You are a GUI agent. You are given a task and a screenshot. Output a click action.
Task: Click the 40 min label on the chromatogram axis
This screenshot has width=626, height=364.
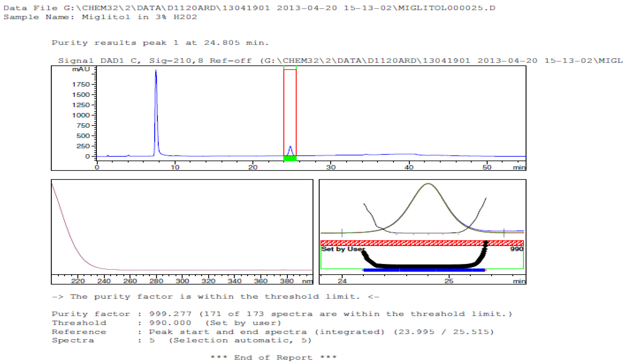pos(409,167)
